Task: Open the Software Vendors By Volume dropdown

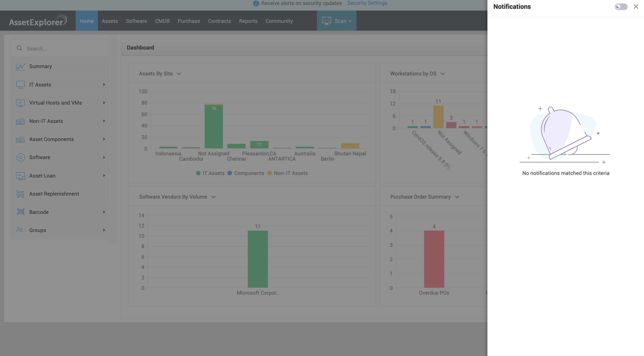Action: coord(213,197)
